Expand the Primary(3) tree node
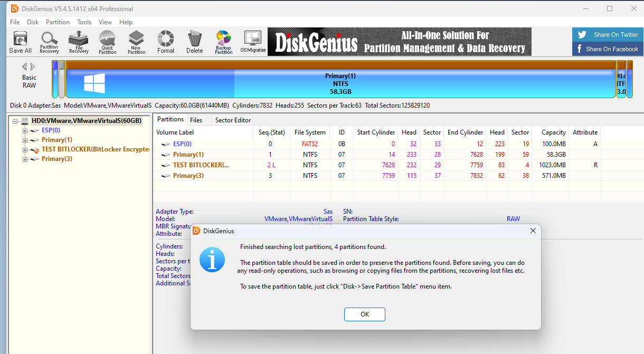 [x=25, y=159]
